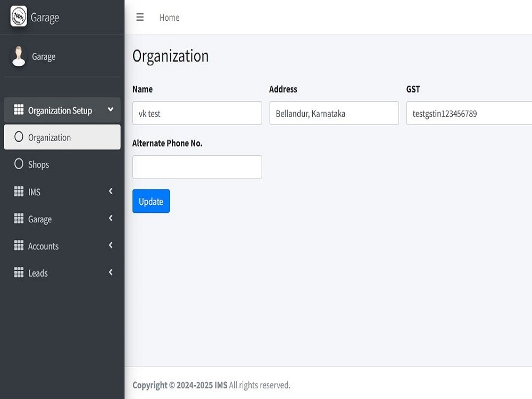The image size is (532, 399).
Task: Click the Address field label
Action: pos(284,89)
